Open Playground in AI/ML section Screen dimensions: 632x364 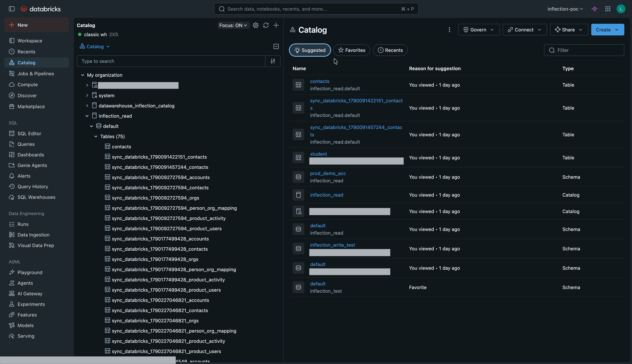(x=30, y=272)
